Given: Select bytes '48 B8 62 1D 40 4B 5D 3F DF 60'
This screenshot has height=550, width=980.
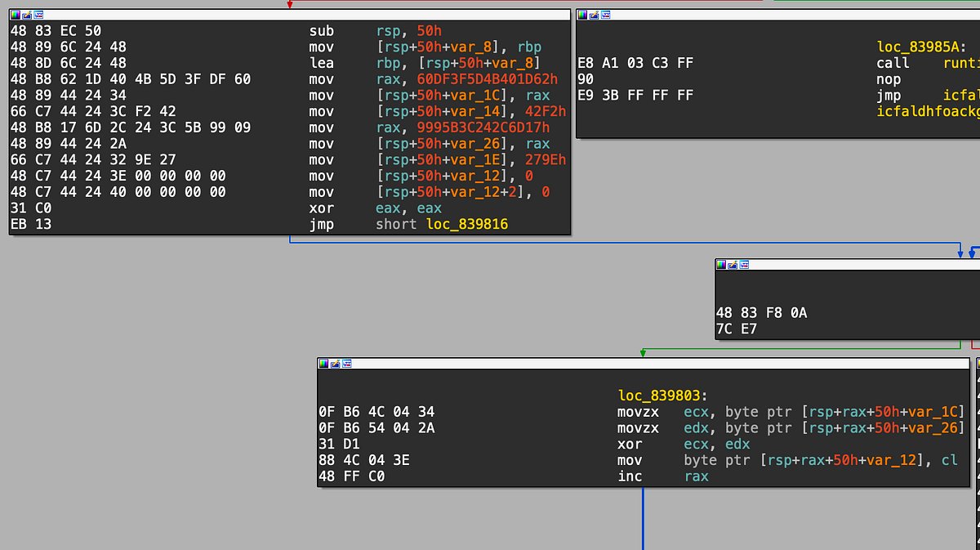Looking at the screenshot, I should coord(130,79).
